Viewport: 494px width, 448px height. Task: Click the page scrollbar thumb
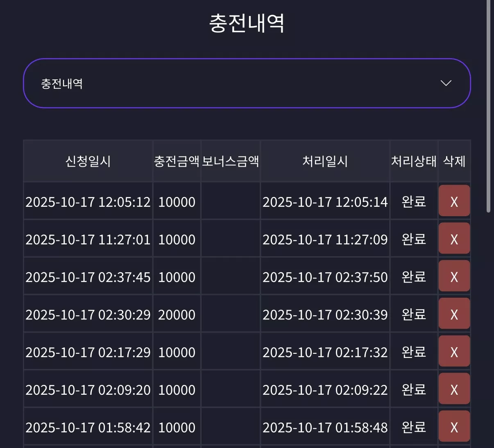[x=488, y=106]
